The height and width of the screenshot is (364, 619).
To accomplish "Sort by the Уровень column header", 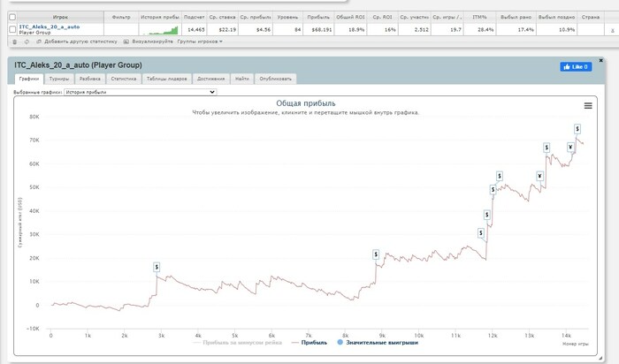I will (287, 17).
